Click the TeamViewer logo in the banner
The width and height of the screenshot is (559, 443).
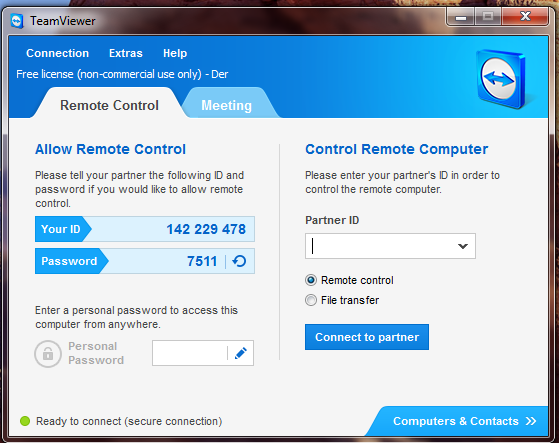pyautogui.click(x=501, y=78)
